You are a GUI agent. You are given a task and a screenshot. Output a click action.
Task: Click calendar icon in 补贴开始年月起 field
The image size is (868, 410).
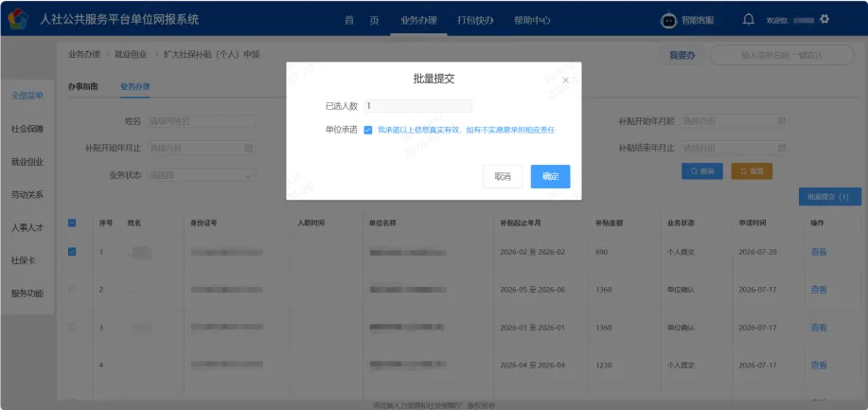(782, 121)
